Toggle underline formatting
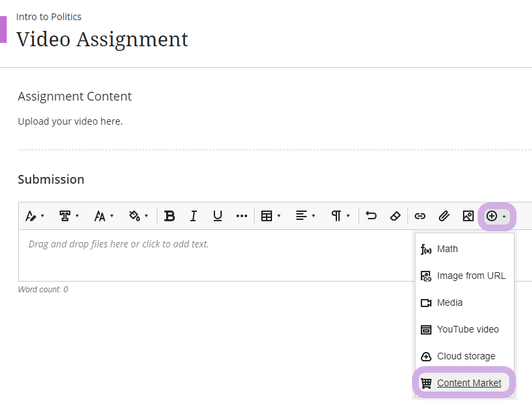532x413 pixels. tap(218, 216)
